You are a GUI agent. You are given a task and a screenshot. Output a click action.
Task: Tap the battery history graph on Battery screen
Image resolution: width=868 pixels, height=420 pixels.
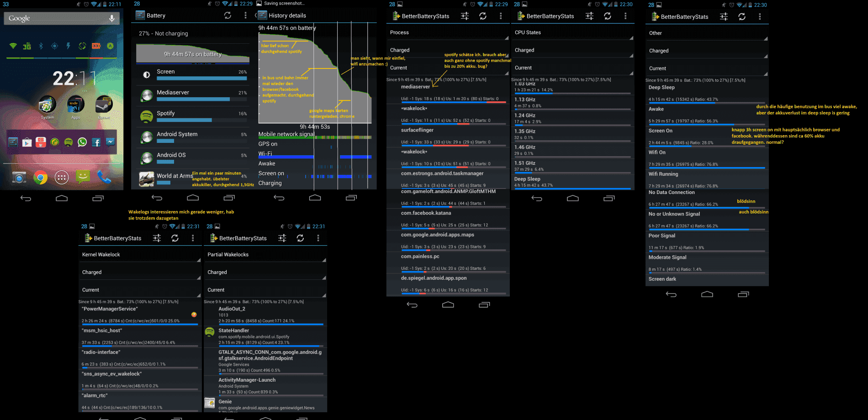(193, 53)
